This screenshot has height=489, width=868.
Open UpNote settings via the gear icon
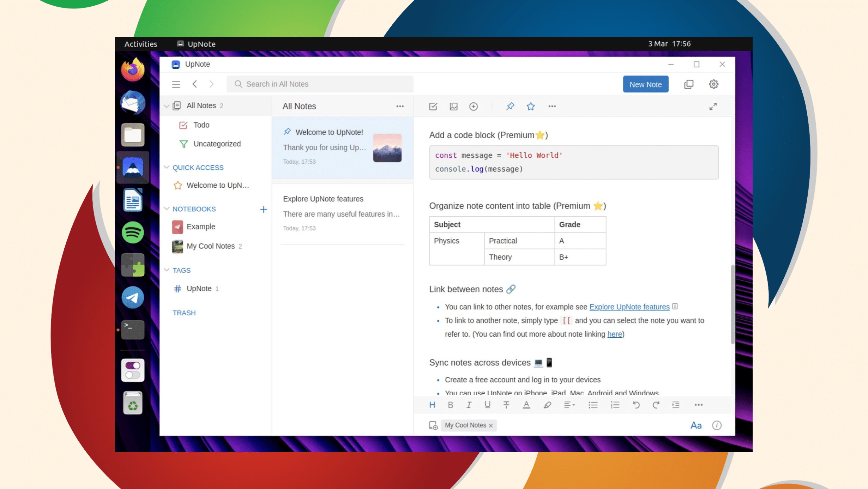[x=713, y=84]
